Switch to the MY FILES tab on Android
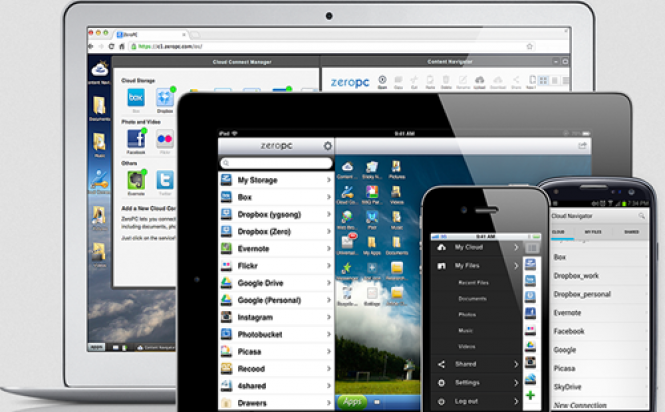 592,232
